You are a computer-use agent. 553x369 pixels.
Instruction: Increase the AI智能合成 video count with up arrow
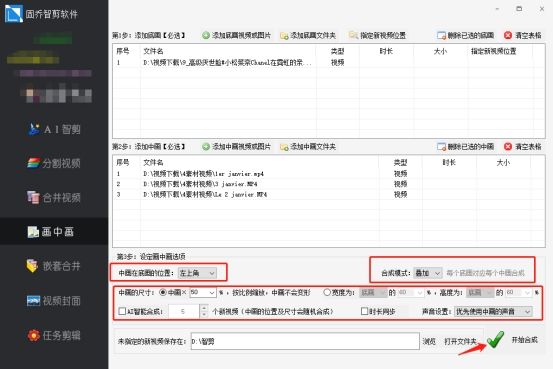coord(204,308)
